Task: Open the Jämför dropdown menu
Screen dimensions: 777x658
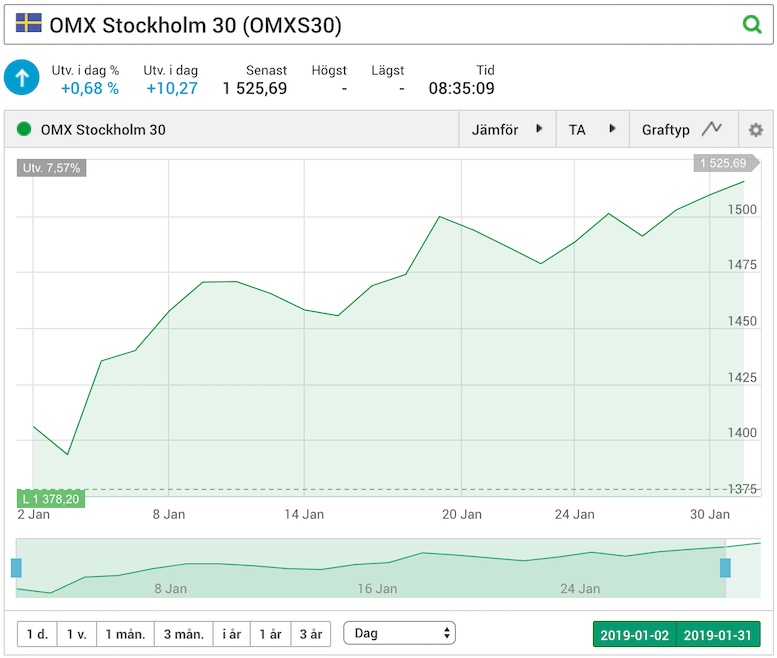Action: tap(507, 129)
